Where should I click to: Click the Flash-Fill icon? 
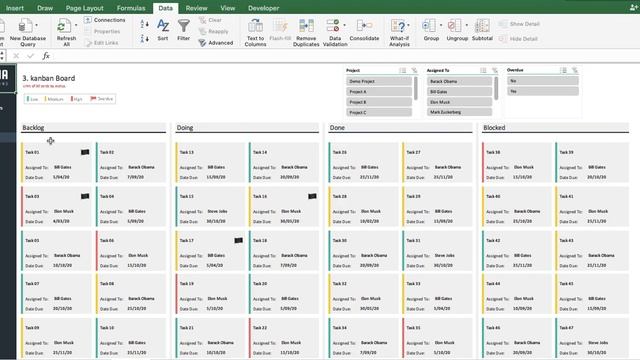point(280,26)
